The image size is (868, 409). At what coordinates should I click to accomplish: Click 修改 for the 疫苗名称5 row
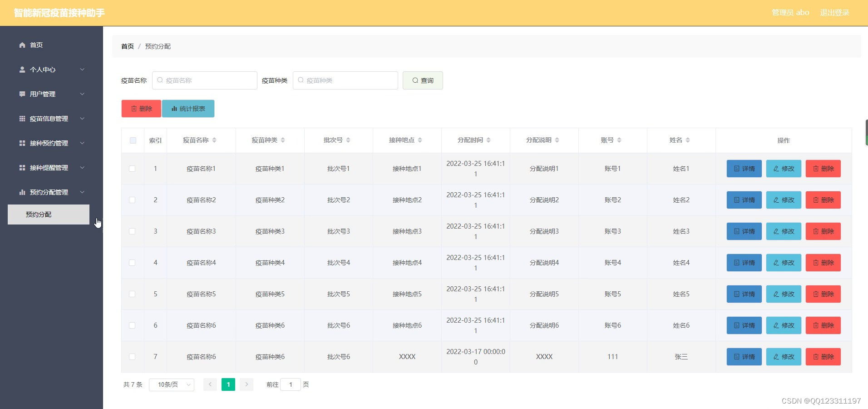click(784, 294)
